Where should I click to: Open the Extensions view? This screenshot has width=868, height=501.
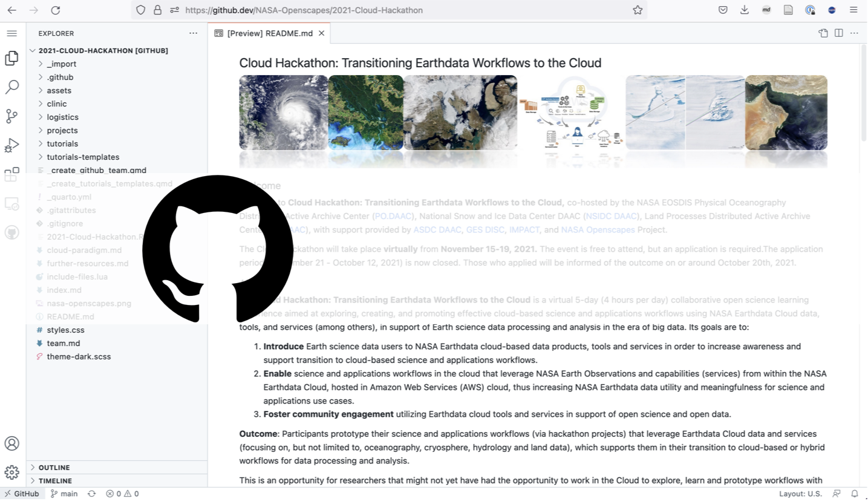[12, 174]
